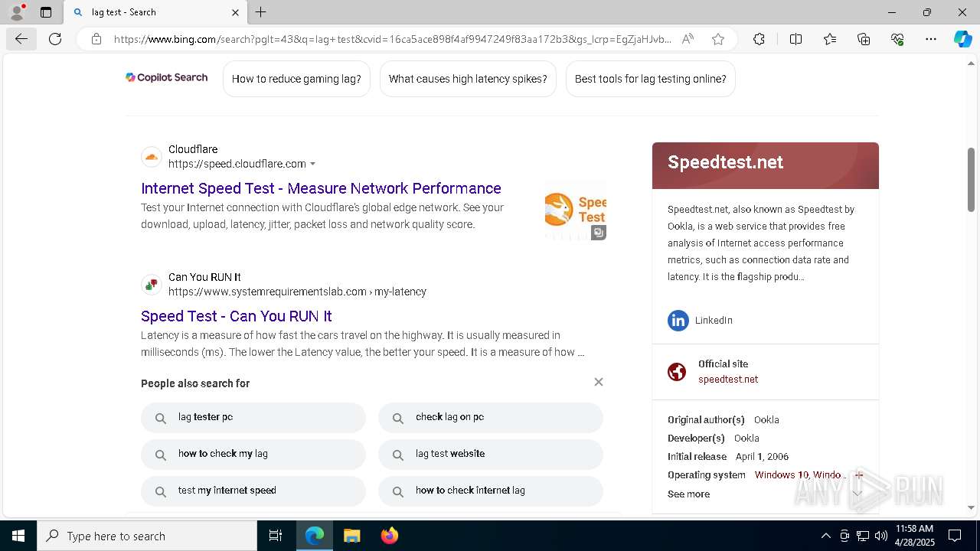Screen dimensions: 980x551
Task: Toggle Split screen icon
Action: click(x=795, y=39)
